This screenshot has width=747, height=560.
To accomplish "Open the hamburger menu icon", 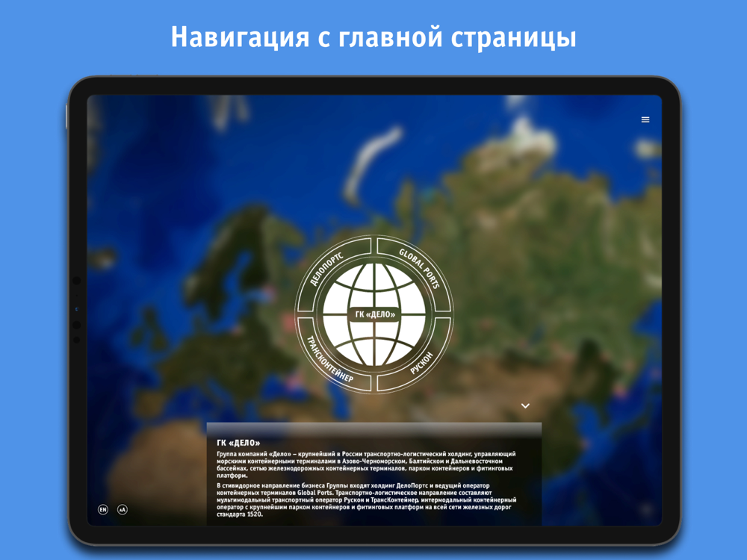I will [x=645, y=119].
